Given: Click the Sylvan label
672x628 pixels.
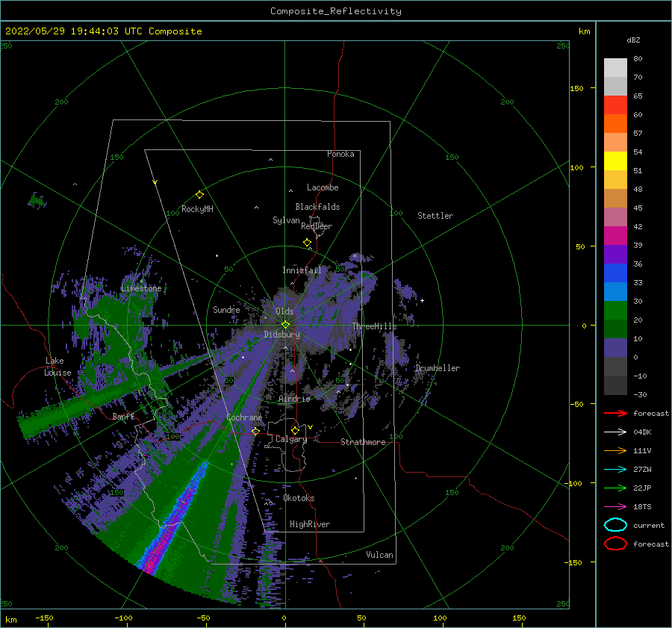Looking at the screenshot, I should 286,220.
